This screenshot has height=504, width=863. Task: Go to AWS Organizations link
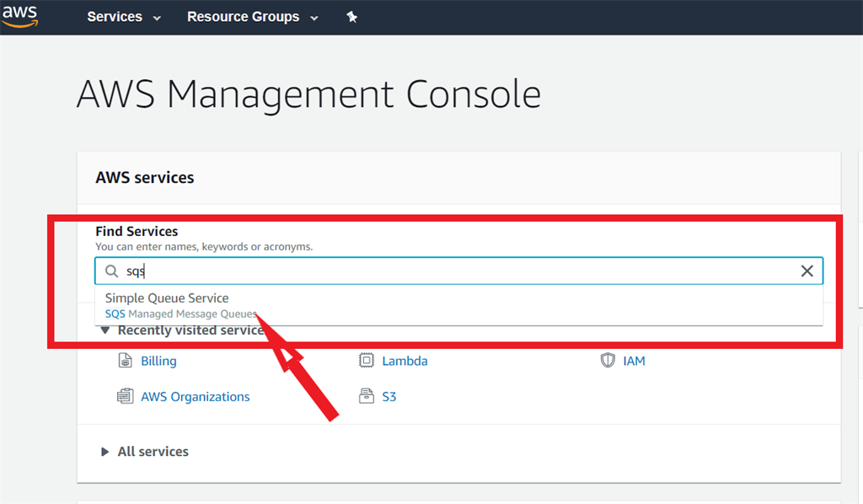[196, 396]
